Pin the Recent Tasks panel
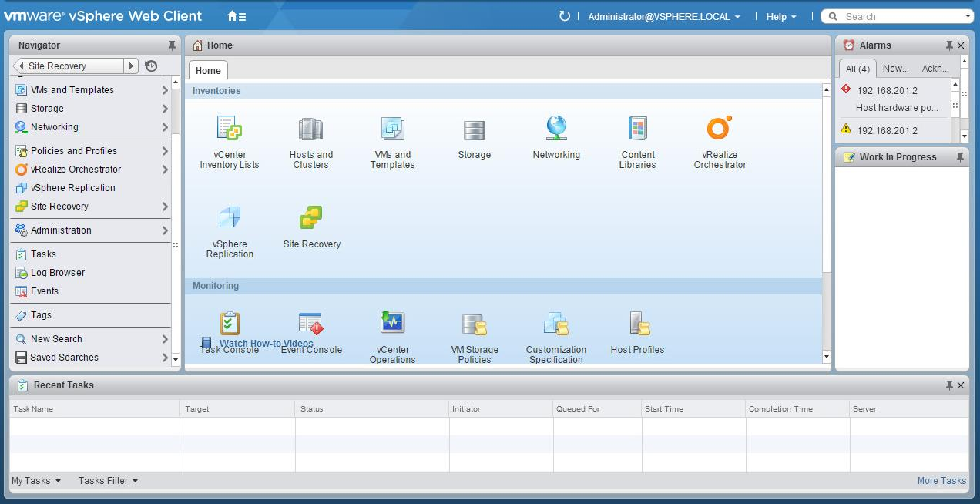 pos(949,385)
